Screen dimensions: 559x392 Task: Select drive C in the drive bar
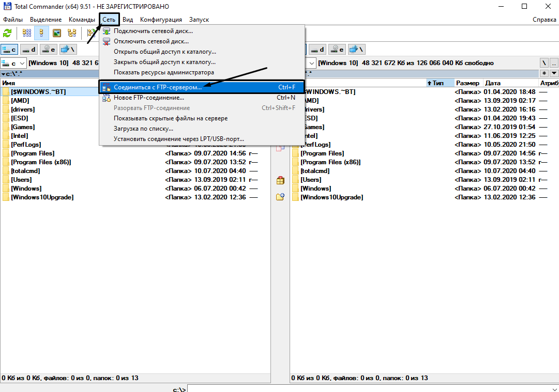(x=9, y=49)
